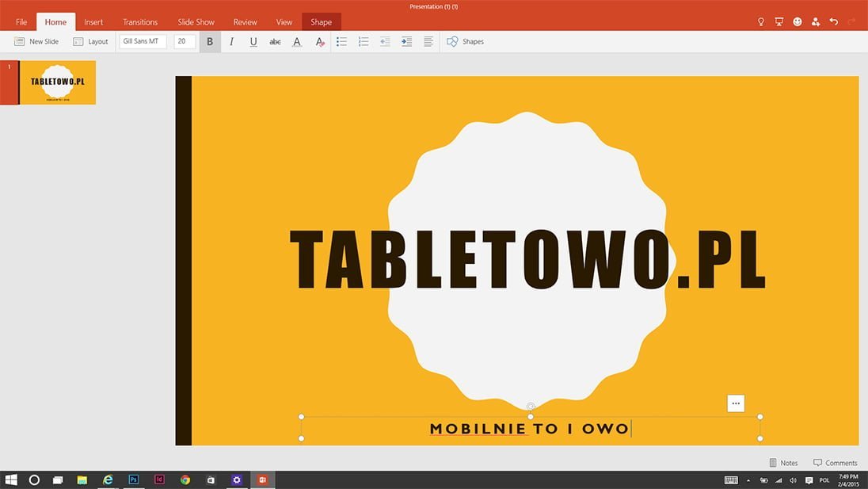The width and height of the screenshot is (868, 489).
Task: Apply bulleted list to the text
Action: tap(341, 41)
